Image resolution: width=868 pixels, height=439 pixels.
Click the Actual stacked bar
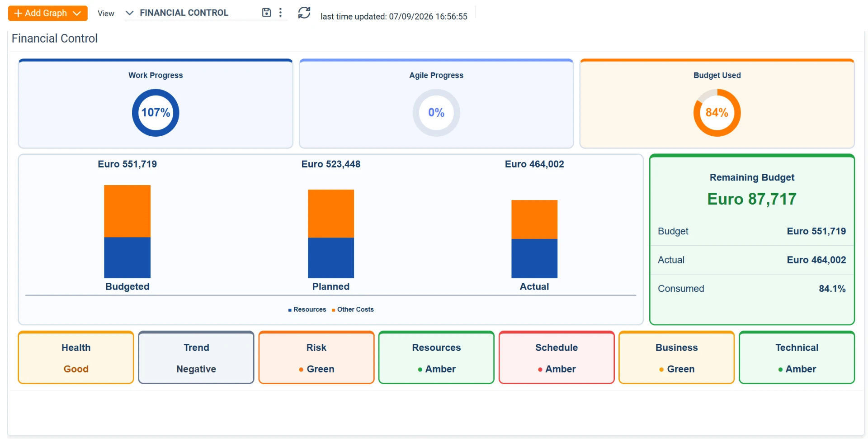pos(534,239)
